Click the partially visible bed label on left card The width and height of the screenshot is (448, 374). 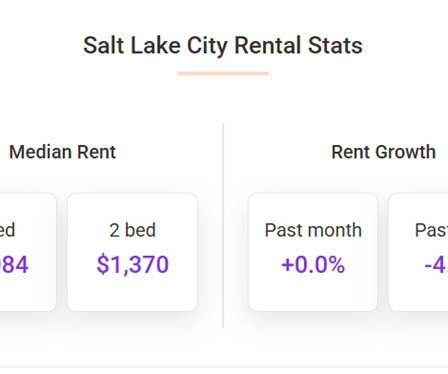point(7,230)
